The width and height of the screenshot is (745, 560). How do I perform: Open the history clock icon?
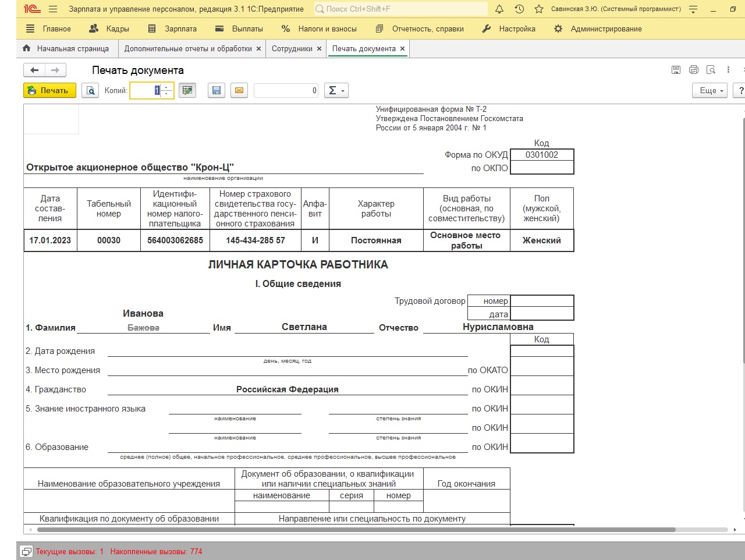519,9
